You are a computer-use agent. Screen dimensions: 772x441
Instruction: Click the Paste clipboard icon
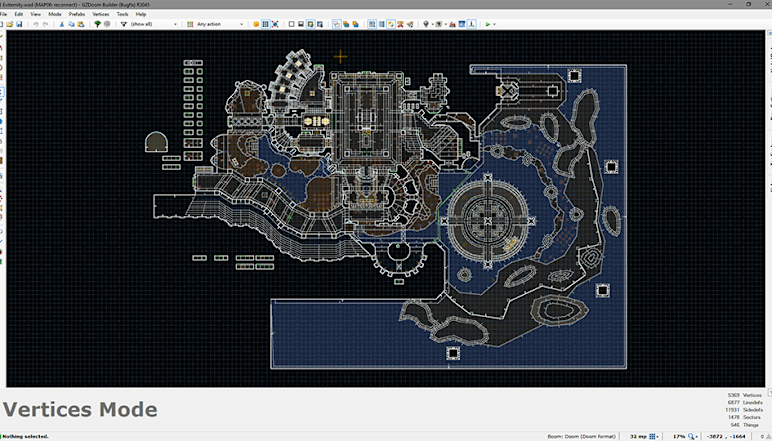81,24
